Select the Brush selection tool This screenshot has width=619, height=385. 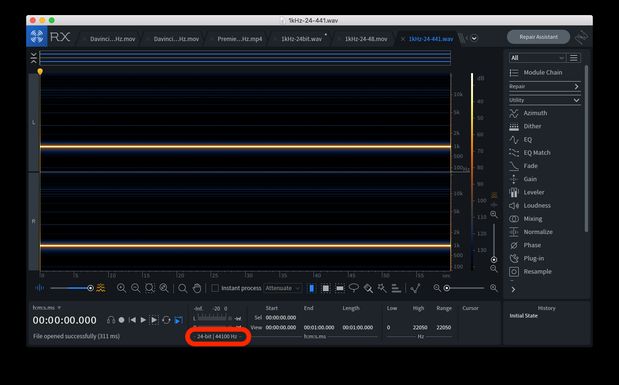368,288
